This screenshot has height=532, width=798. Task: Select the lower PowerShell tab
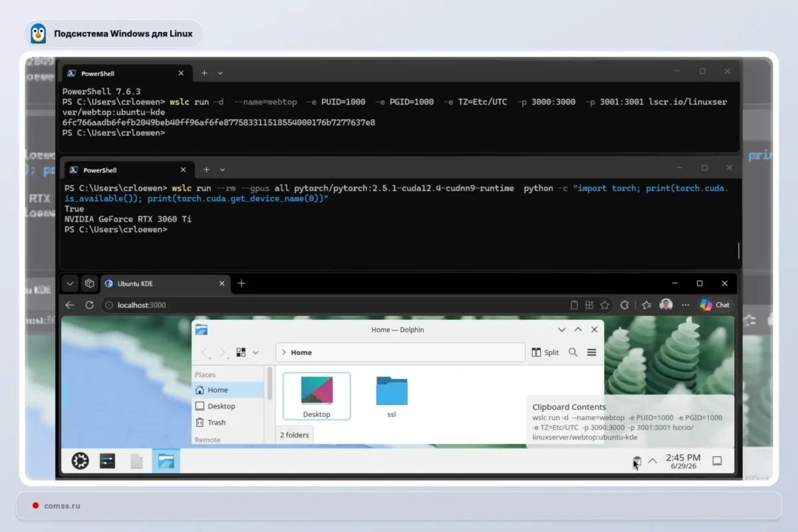coord(130,170)
